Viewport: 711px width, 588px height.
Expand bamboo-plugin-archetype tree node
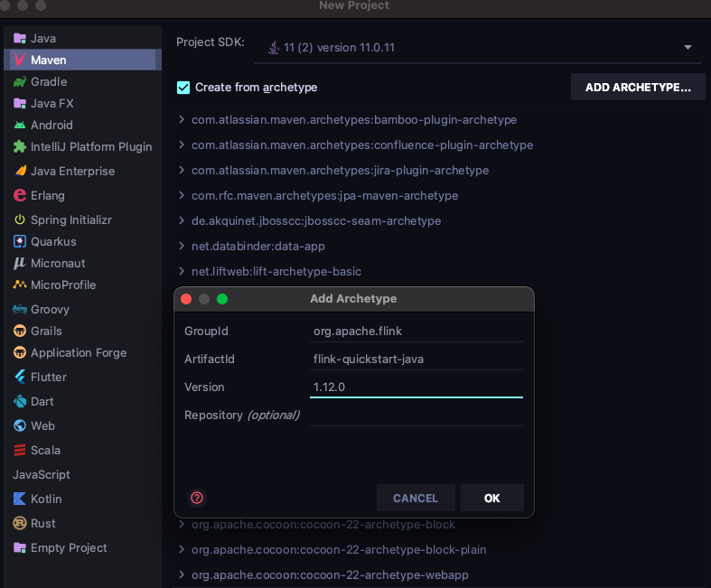[x=182, y=120]
